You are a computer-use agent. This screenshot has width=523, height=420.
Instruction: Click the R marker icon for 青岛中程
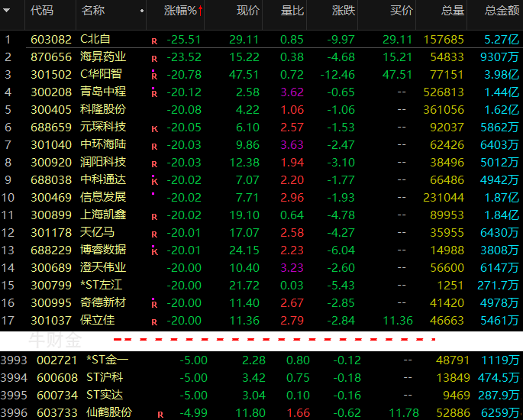pos(154,94)
